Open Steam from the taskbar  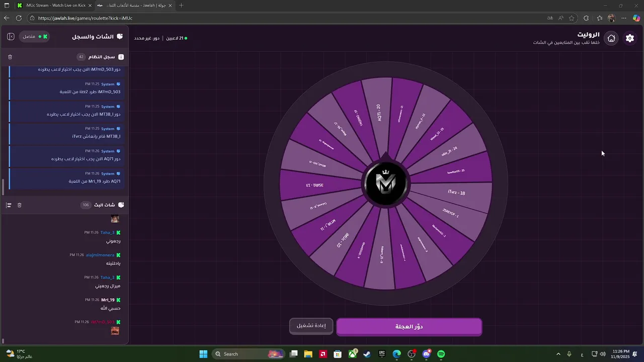(x=367, y=354)
